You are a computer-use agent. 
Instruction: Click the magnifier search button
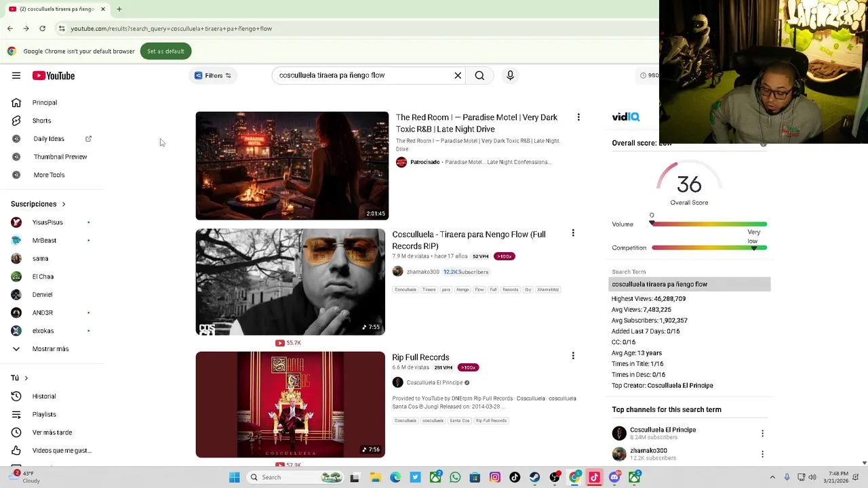coord(479,75)
